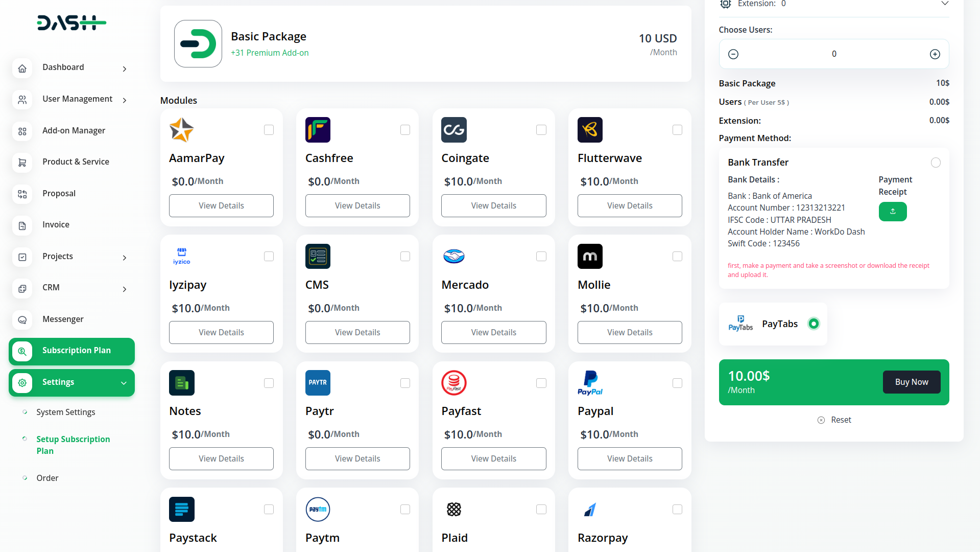The image size is (980, 552).
Task: Click the Payfast module logo
Action: pyautogui.click(x=454, y=383)
